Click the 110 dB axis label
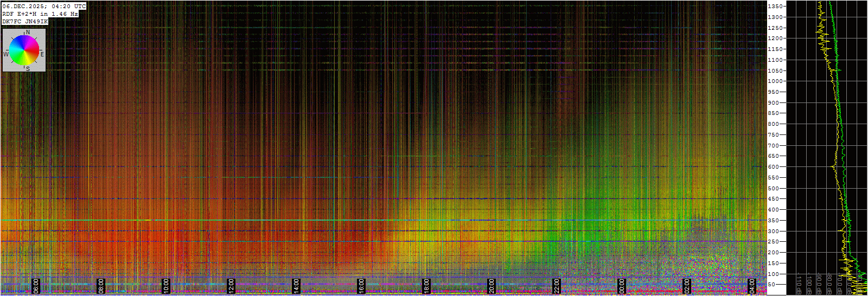Viewport: 868px width, 296px height. (x=799, y=284)
